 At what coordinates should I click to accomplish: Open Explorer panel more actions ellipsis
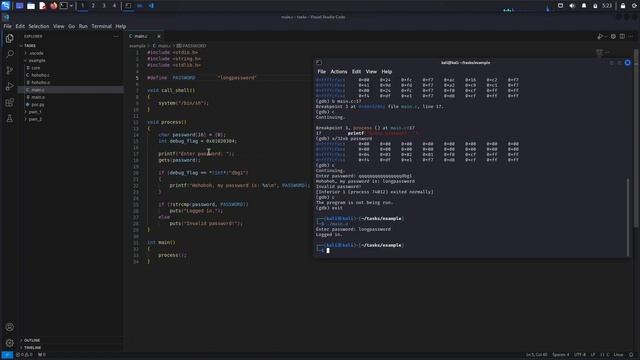point(116,36)
